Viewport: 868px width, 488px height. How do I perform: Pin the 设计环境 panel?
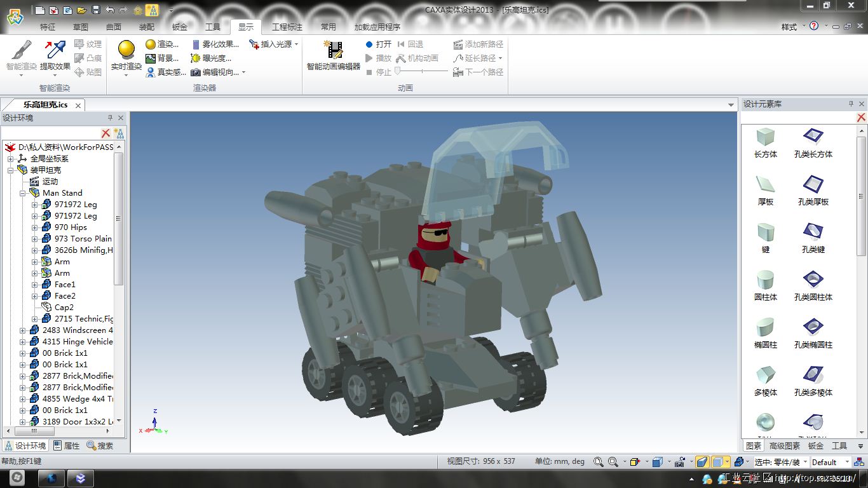110,118
